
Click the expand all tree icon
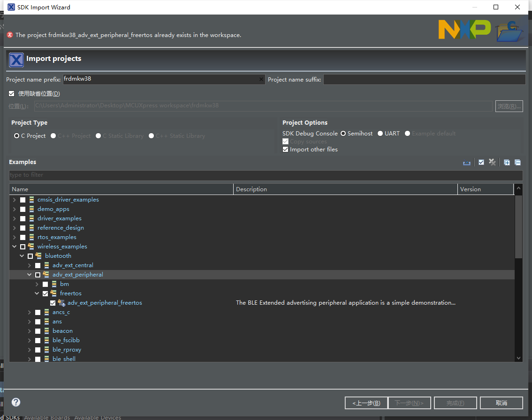[507, 162]
